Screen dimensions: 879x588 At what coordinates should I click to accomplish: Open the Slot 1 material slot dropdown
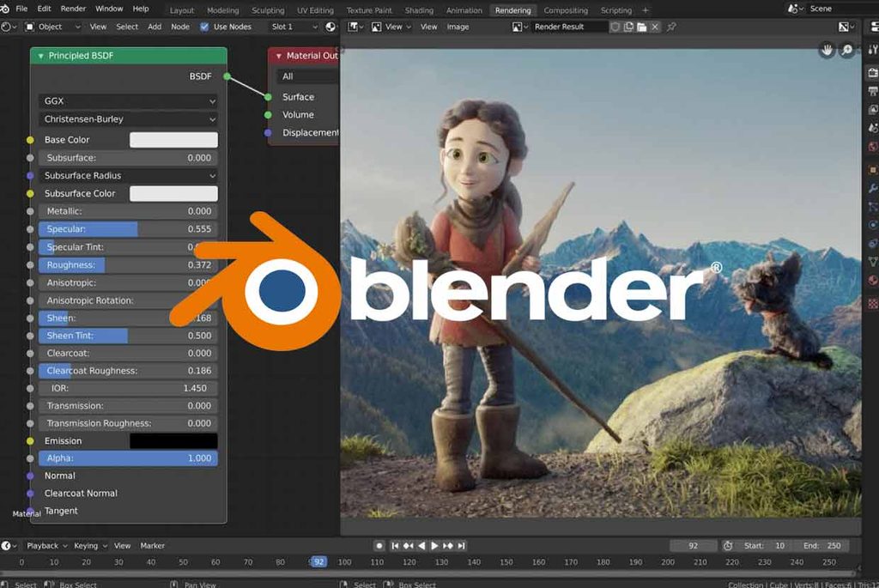(294, 27)
